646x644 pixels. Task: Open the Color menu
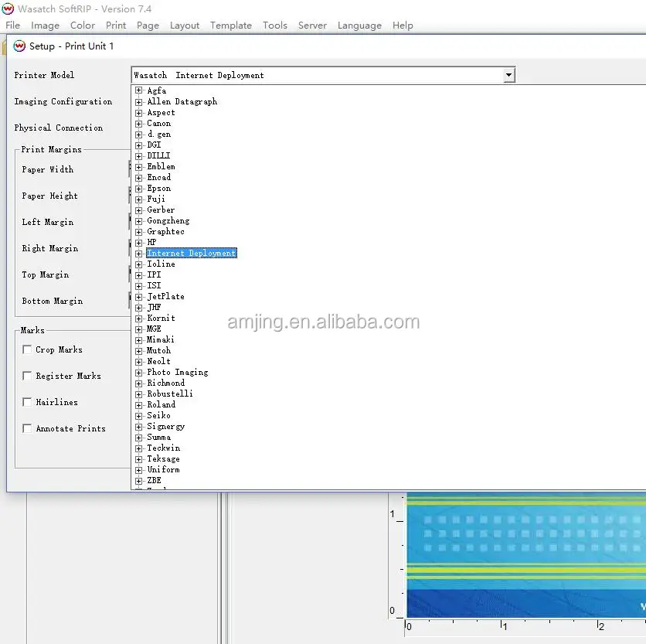[x=83, y=26]
